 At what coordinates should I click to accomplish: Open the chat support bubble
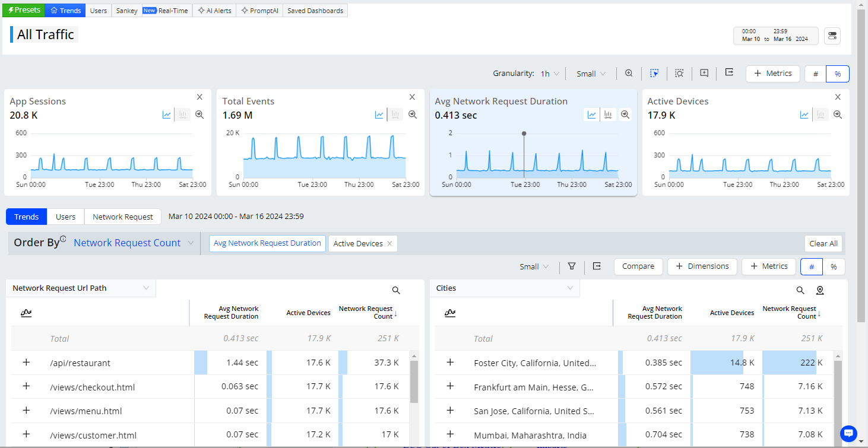[848, 433]
